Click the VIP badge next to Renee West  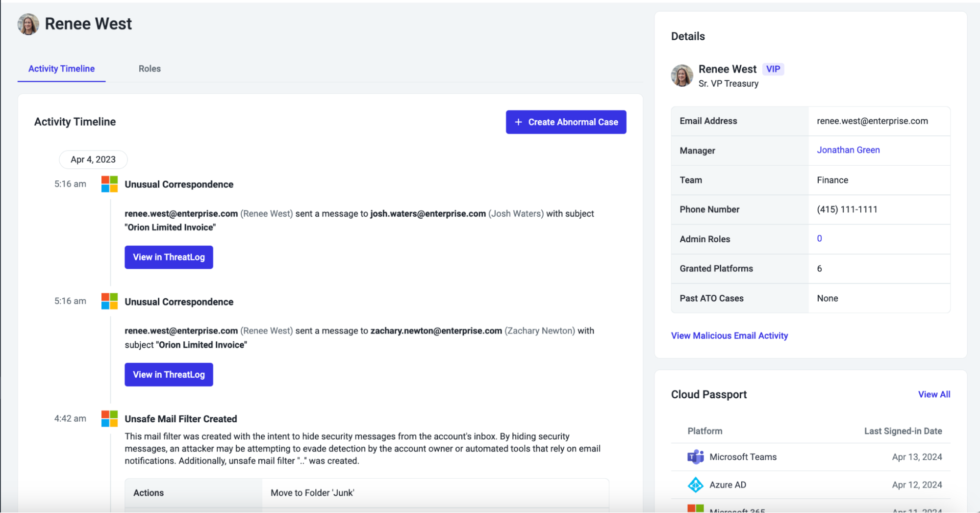tap(773, 69)
